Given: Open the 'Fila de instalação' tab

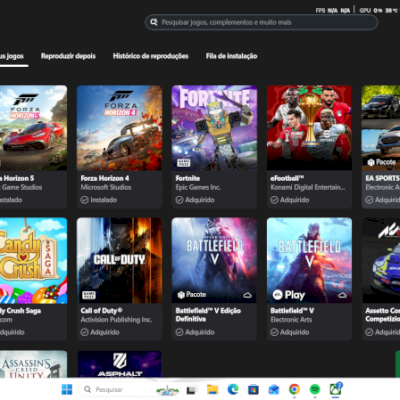Looking at the screenshot, I should point(231,56).
